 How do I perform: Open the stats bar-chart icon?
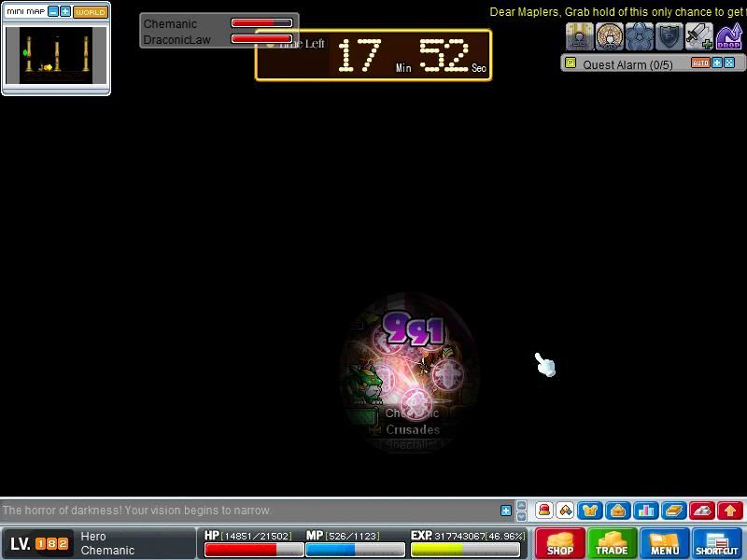[646, 511]
